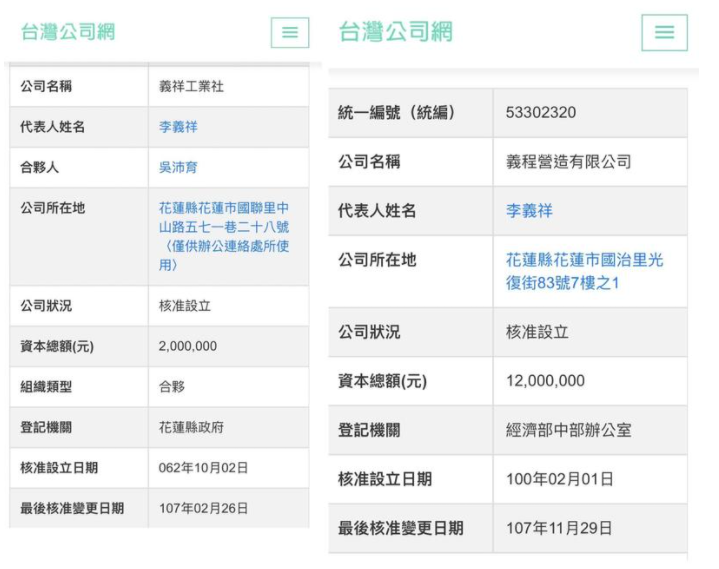Select 核准設立 status in right table
Viewport: 719px width, 569px height.
click(537, 332)
